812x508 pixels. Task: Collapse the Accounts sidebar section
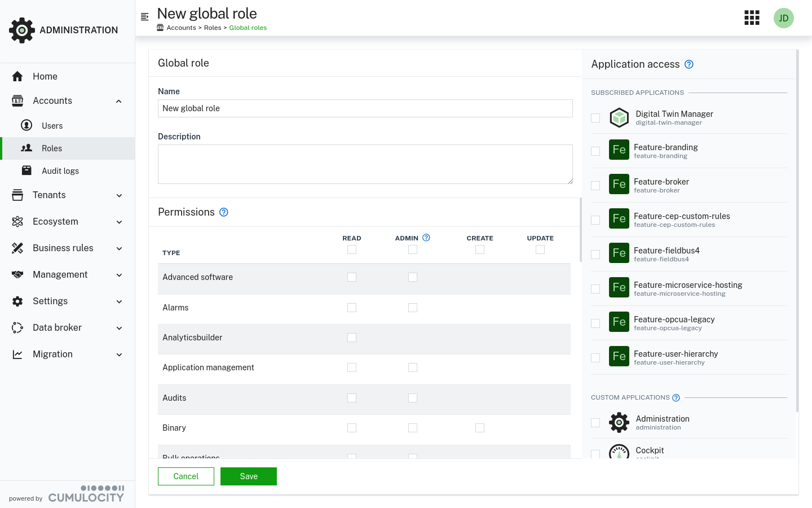[54, 100]
